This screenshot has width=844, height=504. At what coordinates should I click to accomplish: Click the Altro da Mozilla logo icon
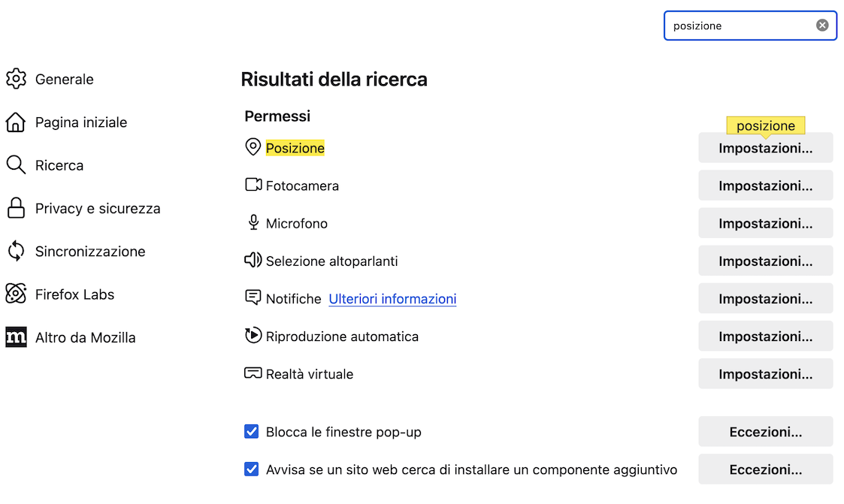[x=16, y=337]
